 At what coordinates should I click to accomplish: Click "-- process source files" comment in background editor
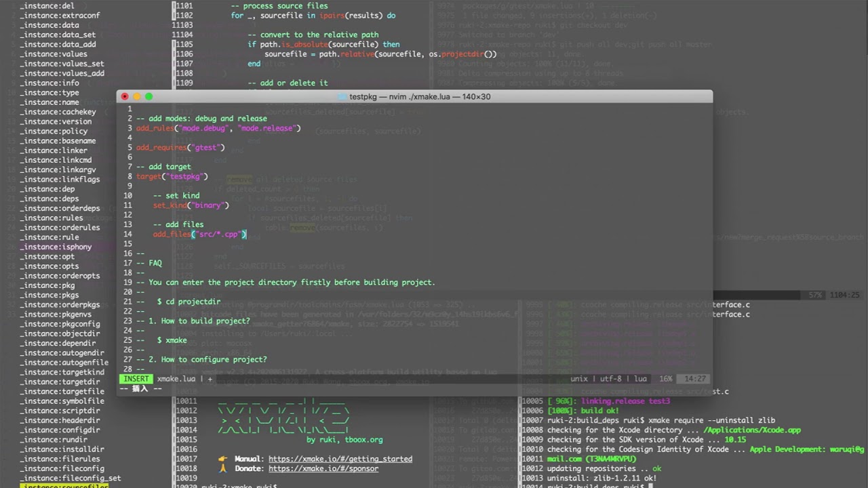click(279, 6)
